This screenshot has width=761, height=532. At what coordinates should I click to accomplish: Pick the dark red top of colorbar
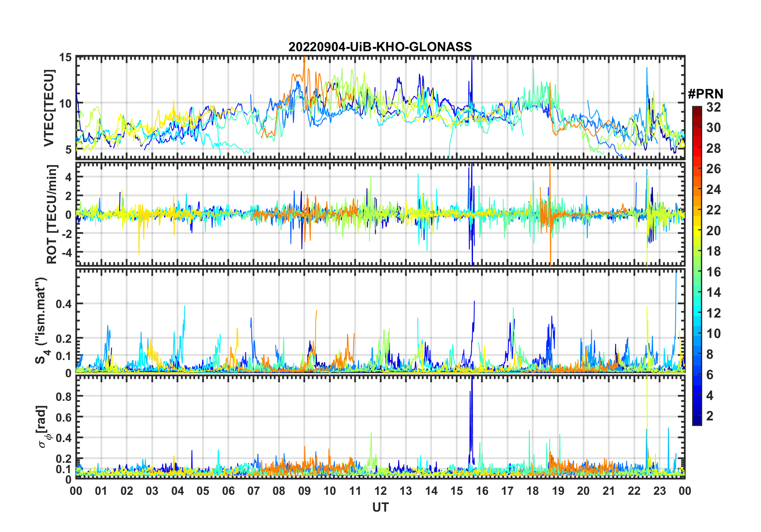[x=697, y=110]
